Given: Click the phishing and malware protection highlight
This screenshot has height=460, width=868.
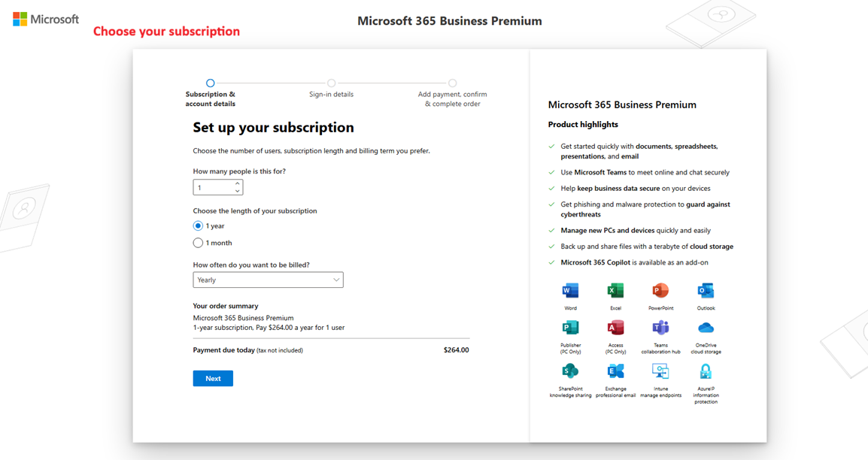Looking at the screenshot, I should [x=645, y=209].
